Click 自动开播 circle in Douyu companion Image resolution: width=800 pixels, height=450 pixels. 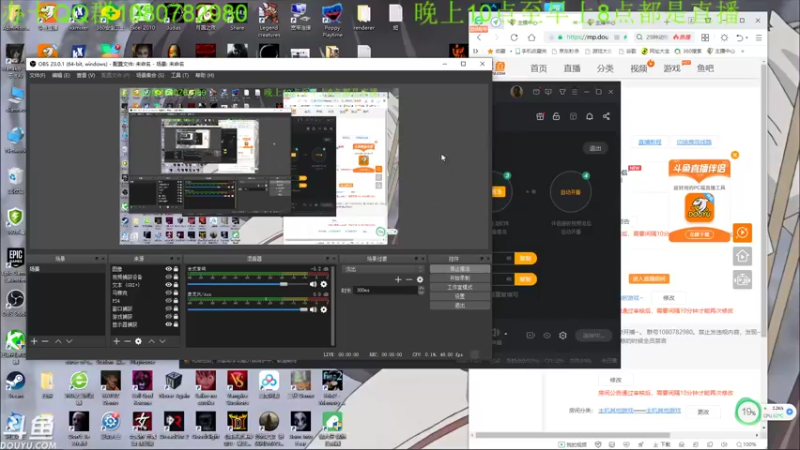(x=570, y=192)
